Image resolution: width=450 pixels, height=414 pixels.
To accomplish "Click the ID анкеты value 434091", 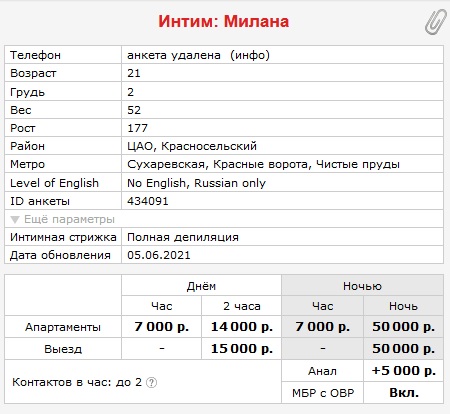I will (148, 201).
